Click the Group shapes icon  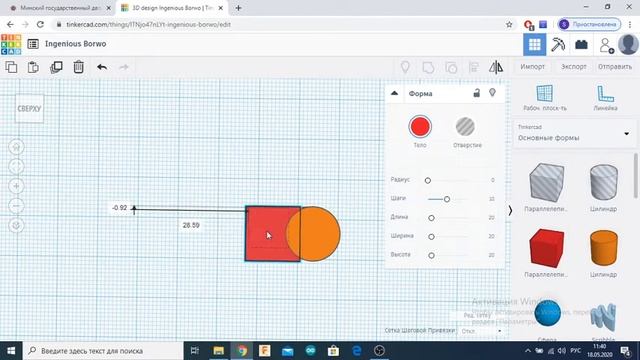coord(428,67)
